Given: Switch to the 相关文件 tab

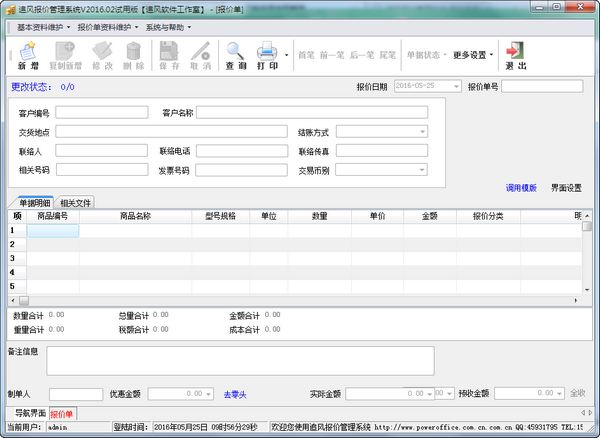Looking at the screenshot, I should click(x=76, y=203).
